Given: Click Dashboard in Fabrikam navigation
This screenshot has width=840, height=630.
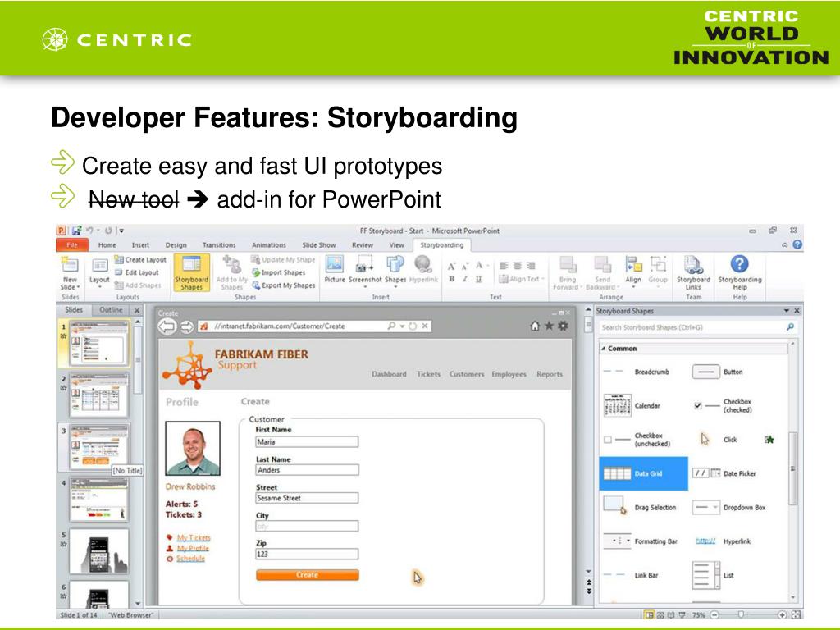Looking at the screenshot, I should pos(389,374).
